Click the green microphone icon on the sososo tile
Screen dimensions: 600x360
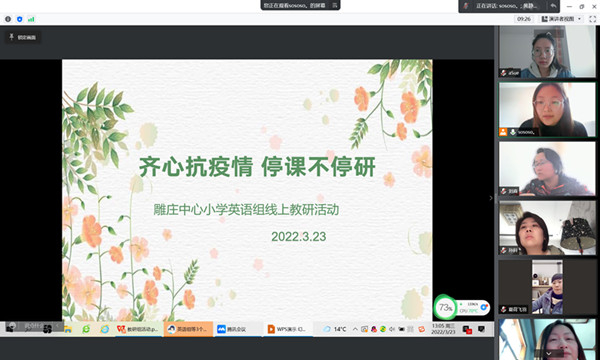512,132
